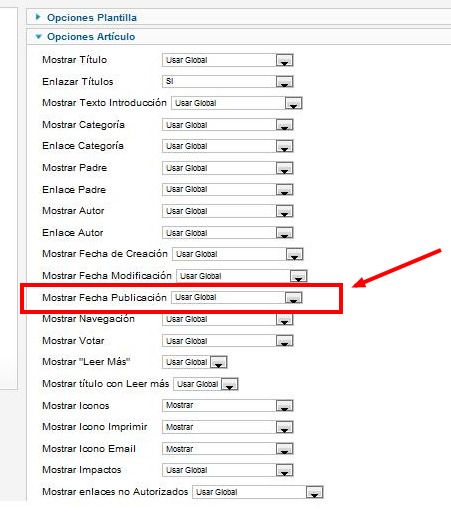This screenshot has width=451, height=522.
Task: Open Mostrar enlaces no Autorizados dropdown
Action: tap(258, 492)
